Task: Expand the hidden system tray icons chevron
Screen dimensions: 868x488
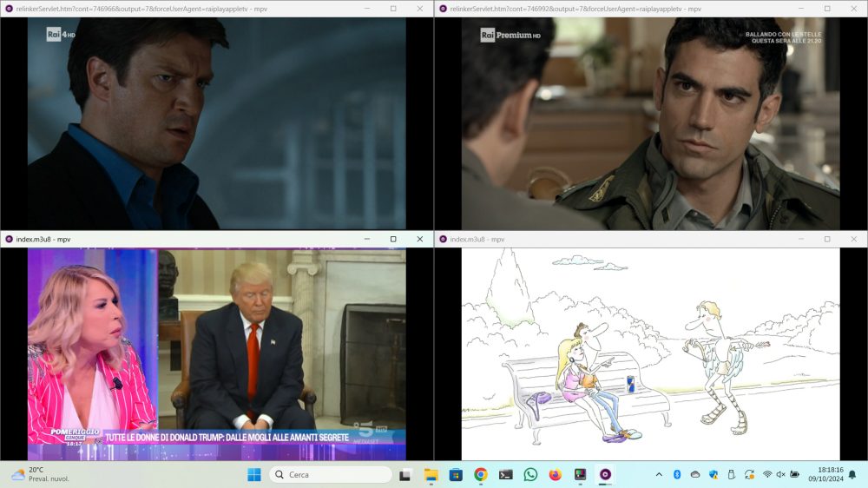Action: 659,475
